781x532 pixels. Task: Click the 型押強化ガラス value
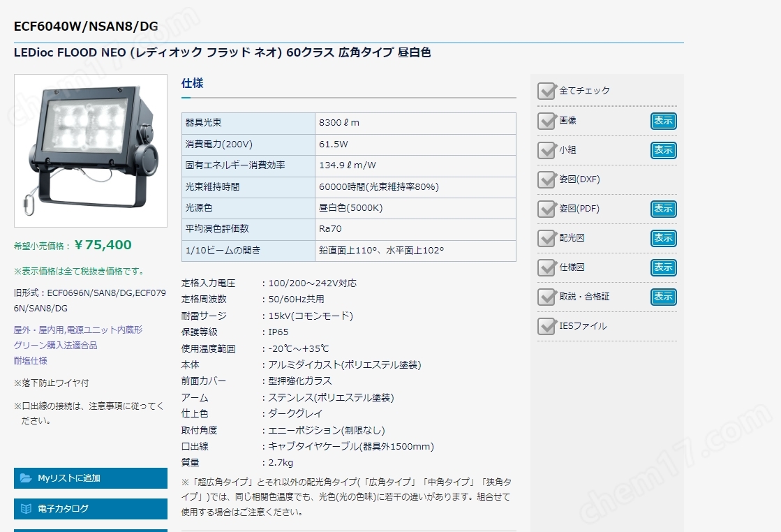point(300,381)
